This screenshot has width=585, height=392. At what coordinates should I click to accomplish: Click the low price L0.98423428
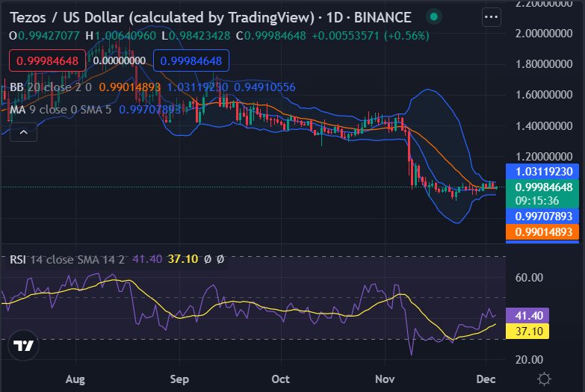pos(196,36)
